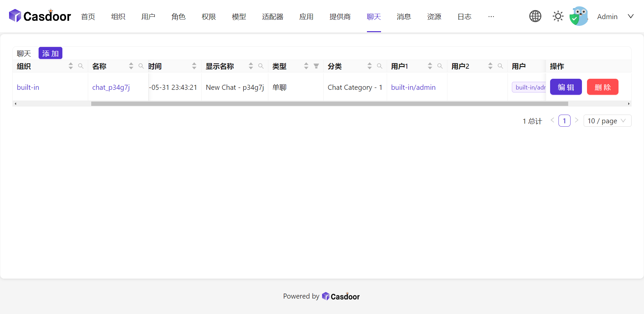Expand the overflow navigation menu (...)
644x314 pixels.
point(491,16)
